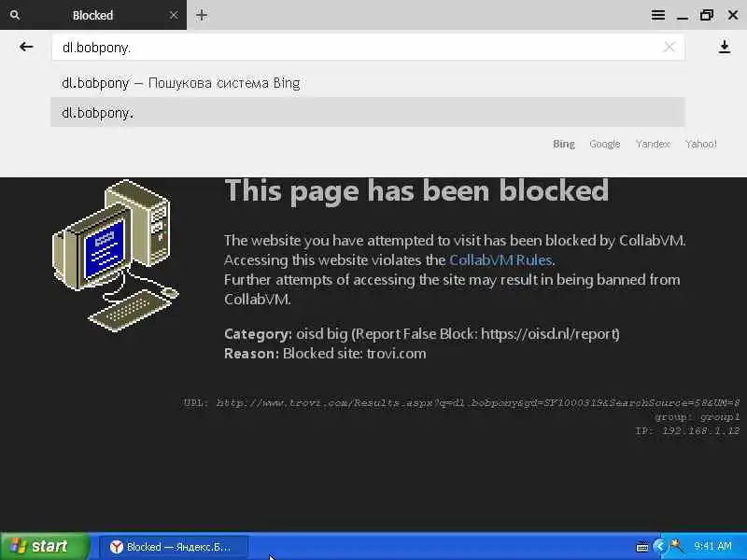Choose Google as the search engine

coord(604,144)
